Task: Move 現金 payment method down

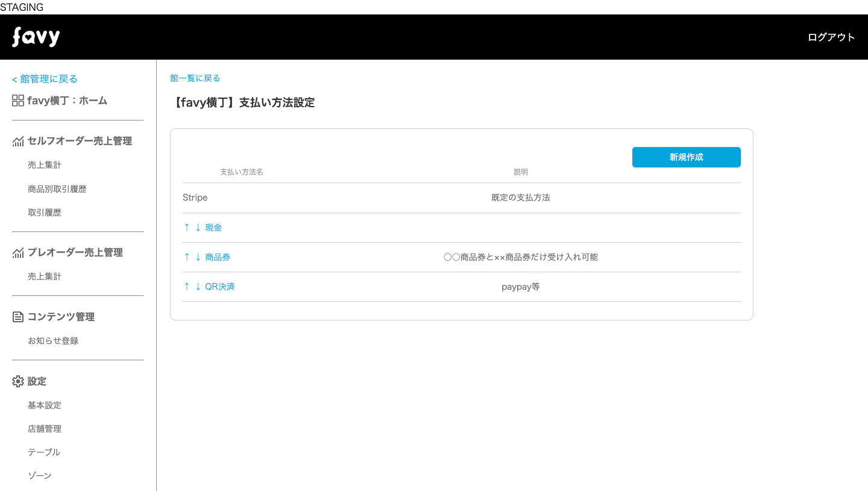Action: point(198,228)
